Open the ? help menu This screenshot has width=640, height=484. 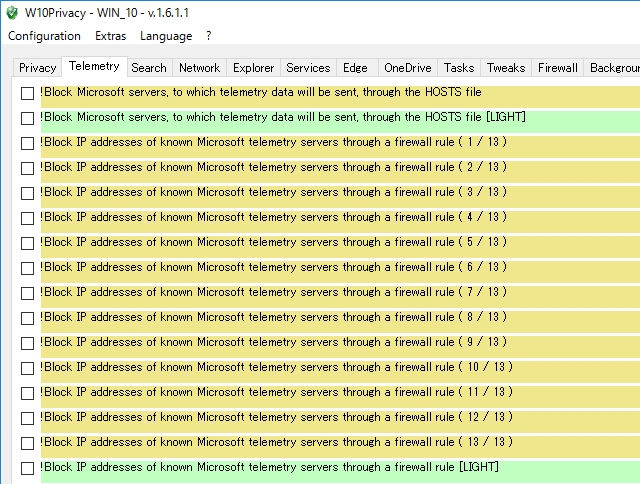(x=209, y=36)
